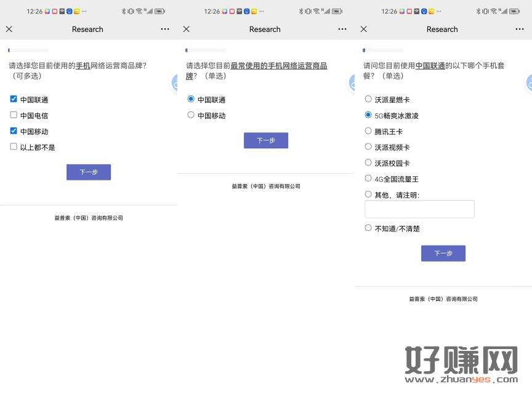Tap 下一步 on the 中国联通 plan screen
The width and height of the screenshot is (532, 394).
click(443, 253)
